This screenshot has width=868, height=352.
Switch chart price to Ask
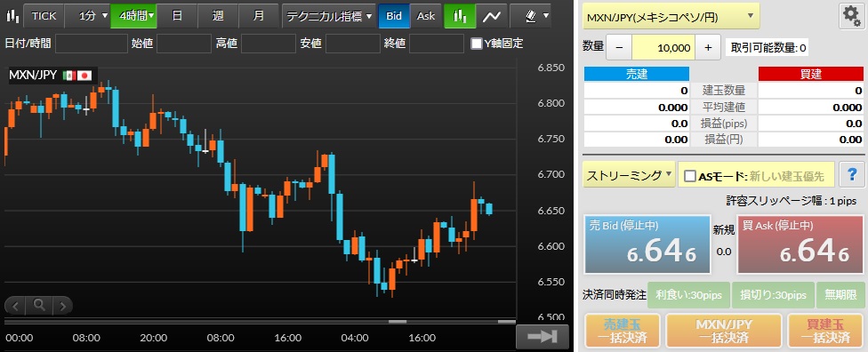point(426,16)
